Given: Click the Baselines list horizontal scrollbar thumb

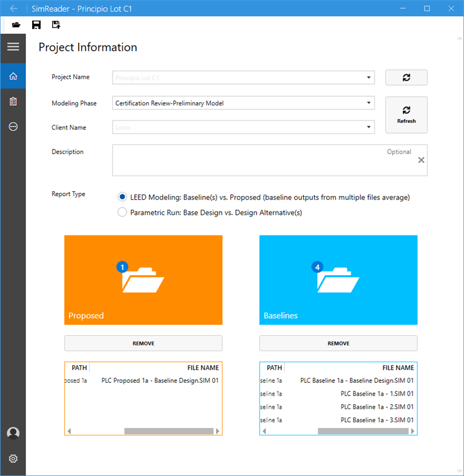Looking at the screenshot, I should coord(363,431).
